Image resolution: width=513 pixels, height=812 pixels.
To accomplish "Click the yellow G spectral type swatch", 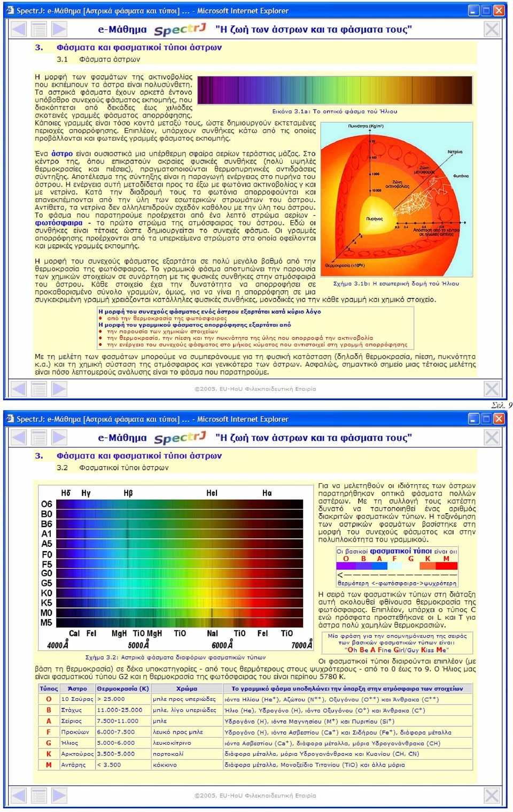I will [x=412, y=566].
